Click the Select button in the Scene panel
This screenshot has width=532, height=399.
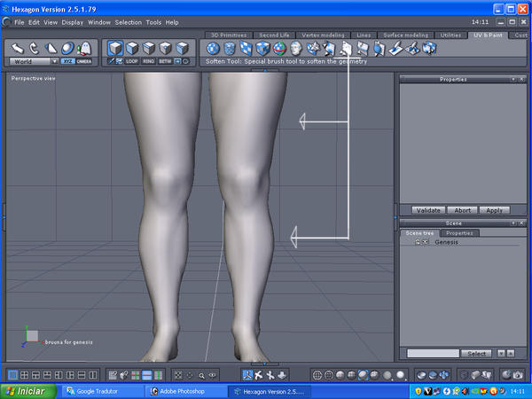(x=477, y=353)
